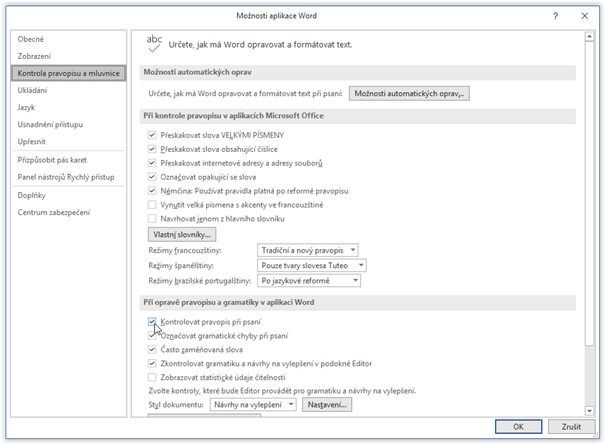Image resolution: width=605 pixels, height=444 pixels.
Task: Click the OK button
Action: [519, 427]
